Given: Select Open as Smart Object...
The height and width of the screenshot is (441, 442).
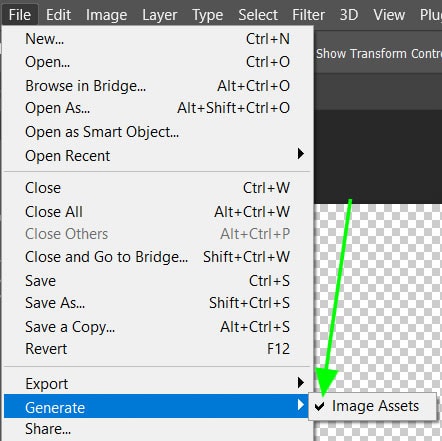Looking at the screenshot, I should point(157,132).
